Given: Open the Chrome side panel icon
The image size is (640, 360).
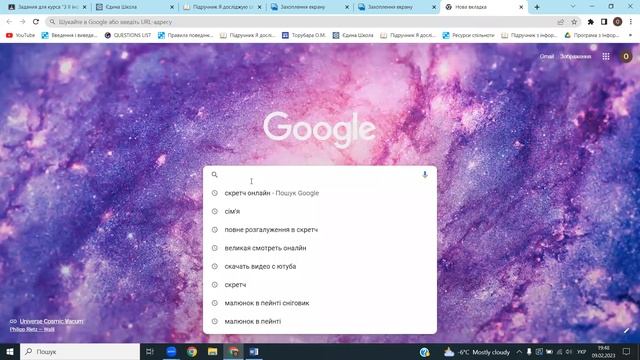Looking at the screenshot, I should click(x=604, y=22).
